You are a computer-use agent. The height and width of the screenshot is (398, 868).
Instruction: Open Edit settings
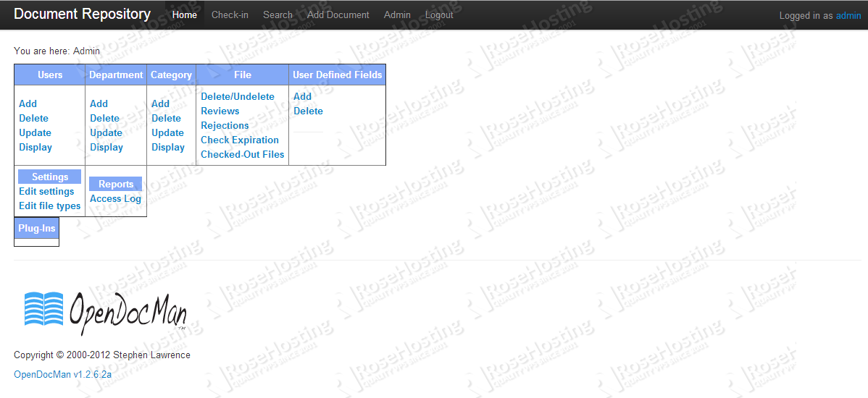click(x=46, y=191)
